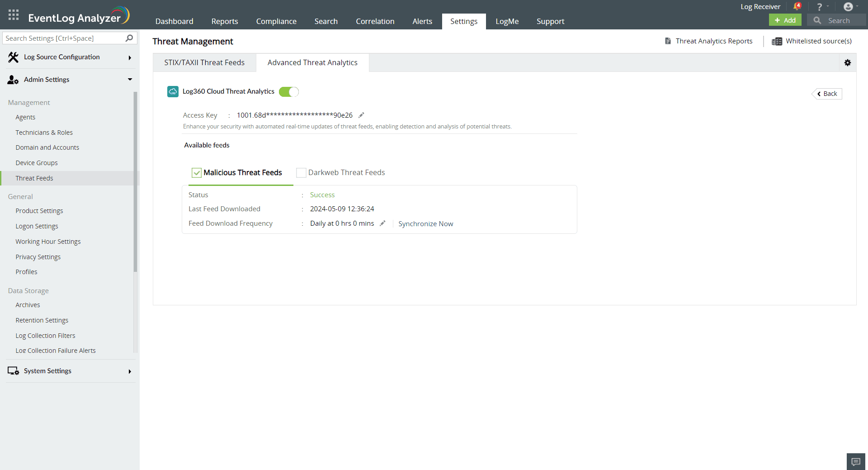868x470 pixels.
Task: Click the notifications bell icon
Action: [797, 6]
